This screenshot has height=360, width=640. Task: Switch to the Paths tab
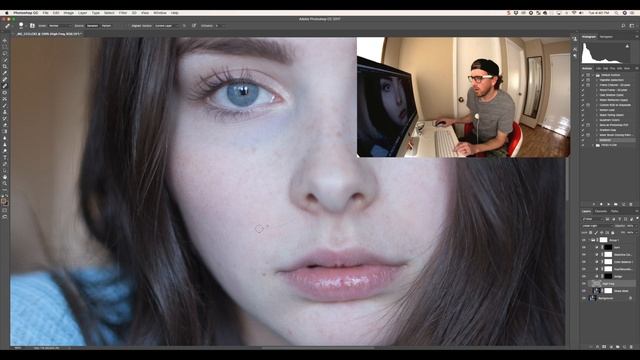point(614,211)
